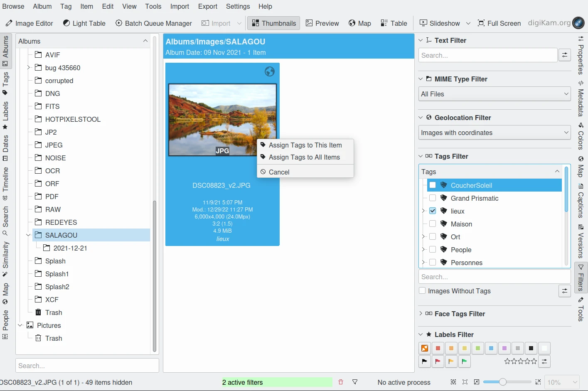Image resolution: width=588 pixels, height=391 pixels.
Task: Open the Export menu
Action: coord(207,6)
